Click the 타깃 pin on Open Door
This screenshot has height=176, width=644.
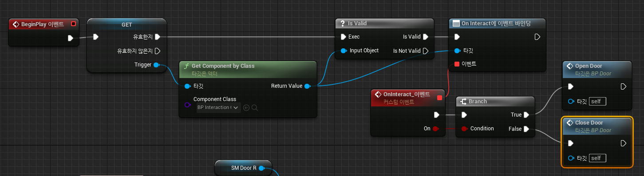571,102
